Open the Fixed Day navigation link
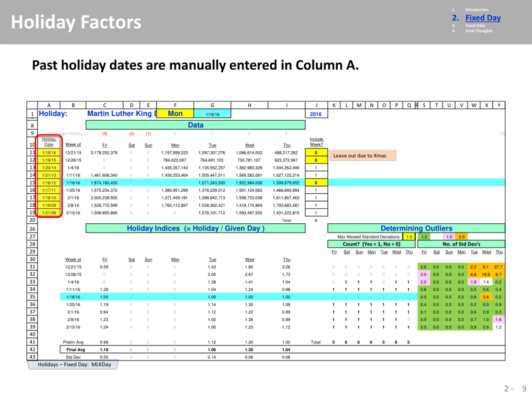Screen dimensions: 532x399 click(x=483, y=18)
